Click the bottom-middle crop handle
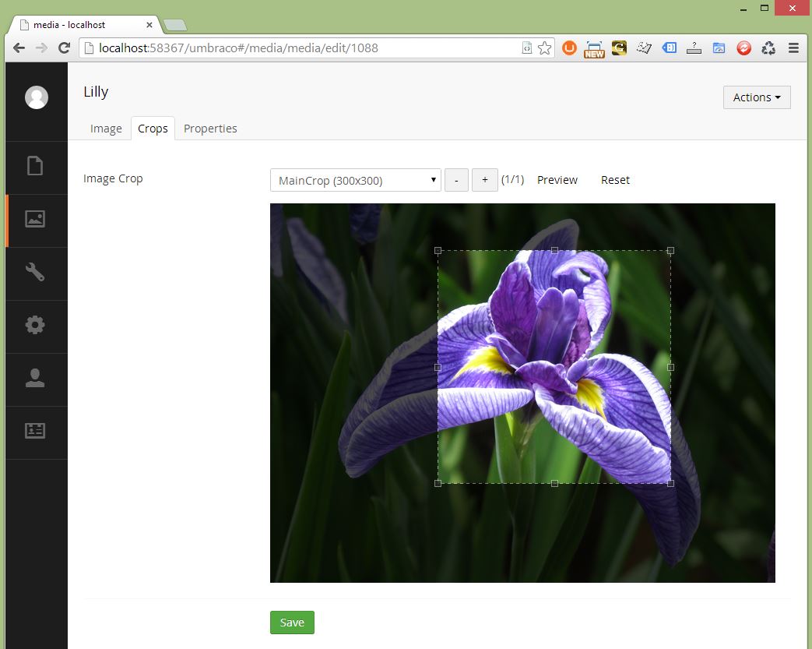 [x=554, y=483]
